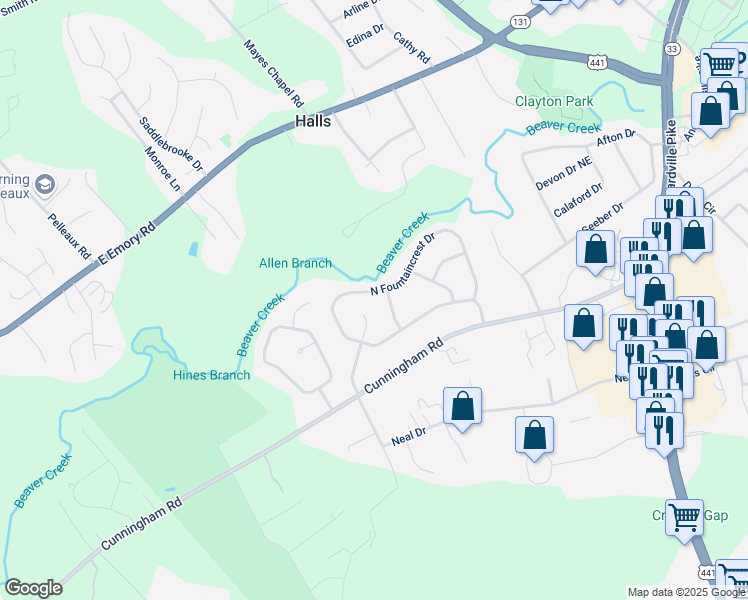
Task: Click the shopping bag marker beside the Cir street label
Action: click(694, 237)
